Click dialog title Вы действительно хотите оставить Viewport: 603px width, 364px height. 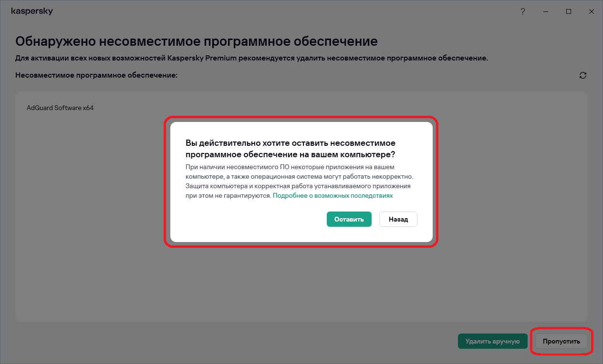tap(291, 149)
